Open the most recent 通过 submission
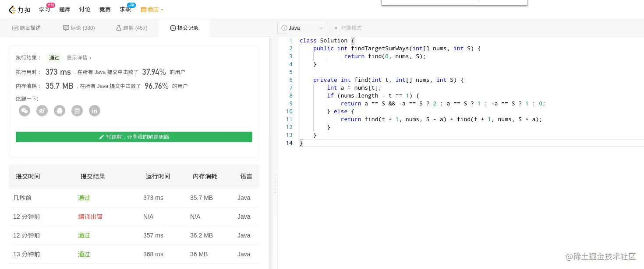Screen dimensions: 644x269 (x=84, y=198)
